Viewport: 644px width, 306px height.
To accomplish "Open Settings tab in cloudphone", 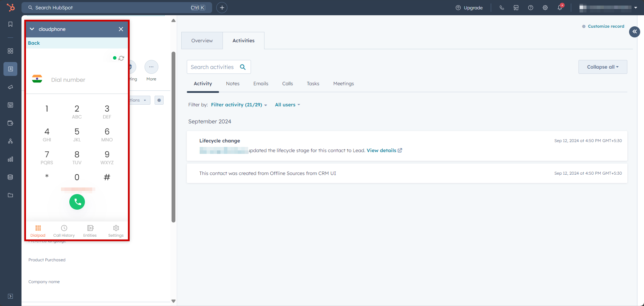I will click(x=116, y=231).
